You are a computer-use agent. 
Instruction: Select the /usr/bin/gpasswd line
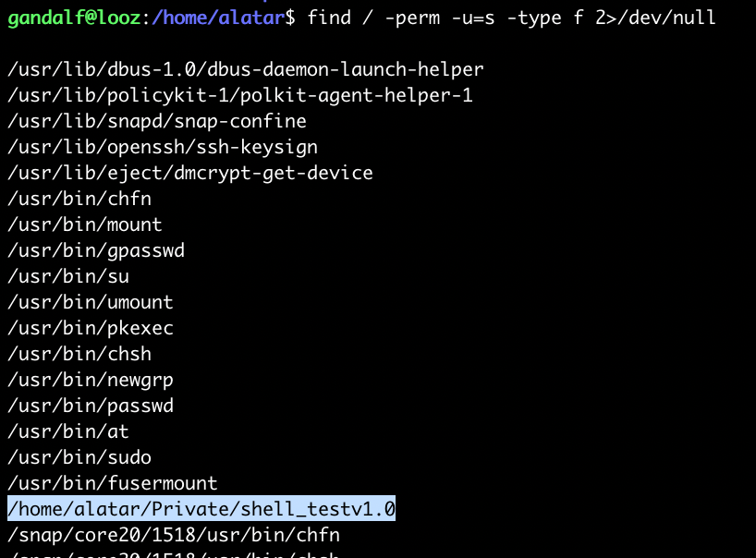(x=96, y=250)
